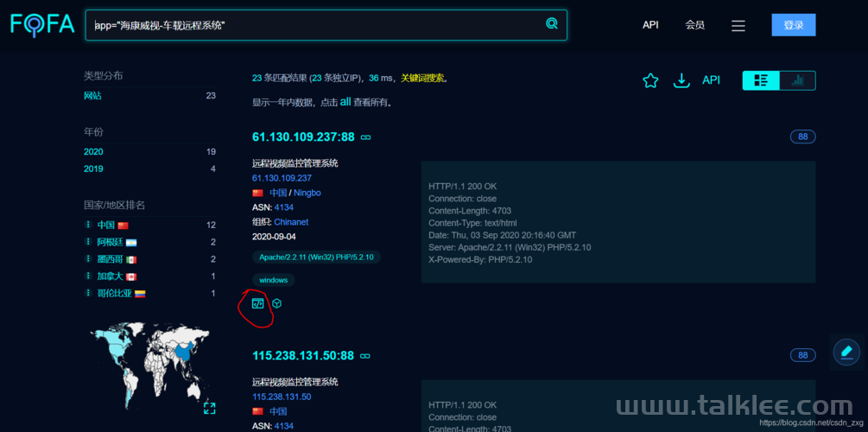This screenshot has width=868, height=432.
Task: Open link icon beside 61.130.109.237:88
Action: point(365,137)
